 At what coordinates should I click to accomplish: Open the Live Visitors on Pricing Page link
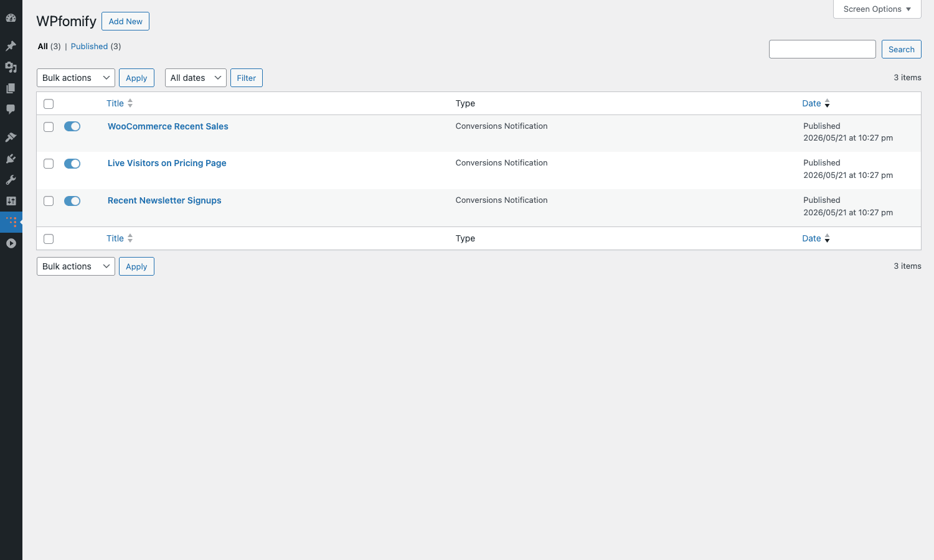tap(167, 163)
